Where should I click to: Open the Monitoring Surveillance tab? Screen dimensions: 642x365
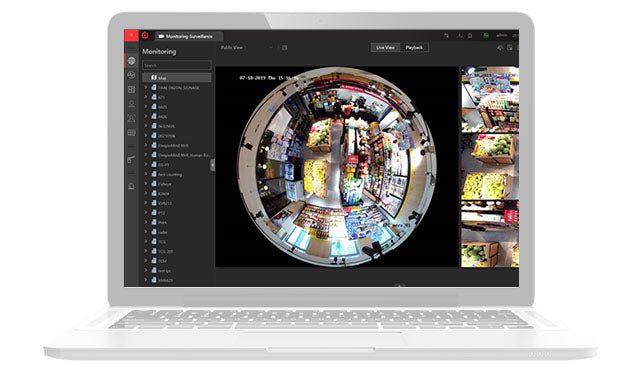(x=189, y=36)
